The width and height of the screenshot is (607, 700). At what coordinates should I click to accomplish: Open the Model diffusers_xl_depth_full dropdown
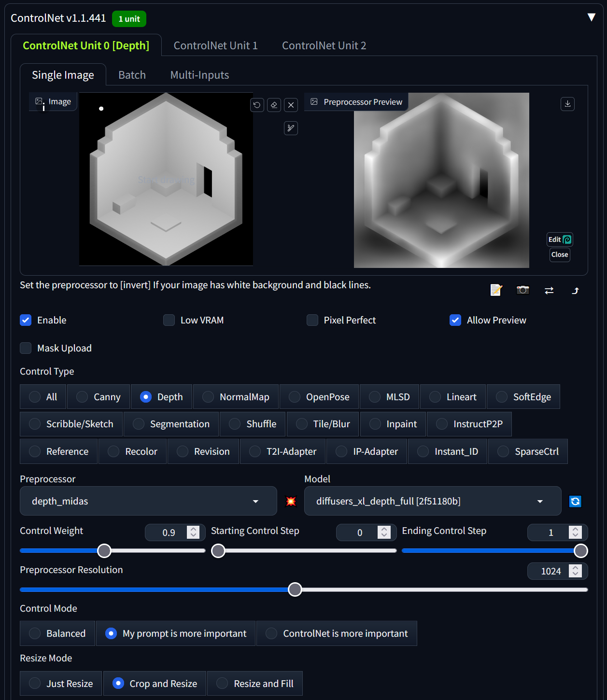[x=433, y=501]
